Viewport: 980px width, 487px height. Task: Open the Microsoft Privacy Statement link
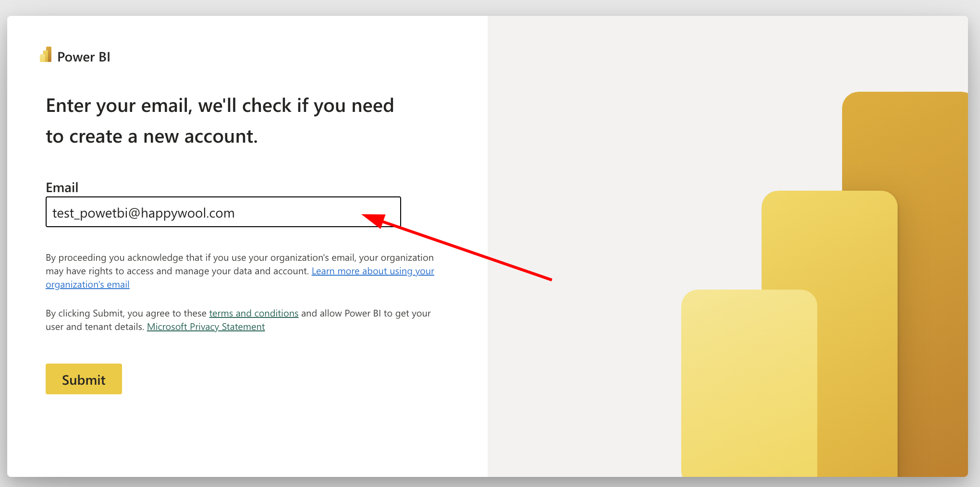[x=206, y=327]
